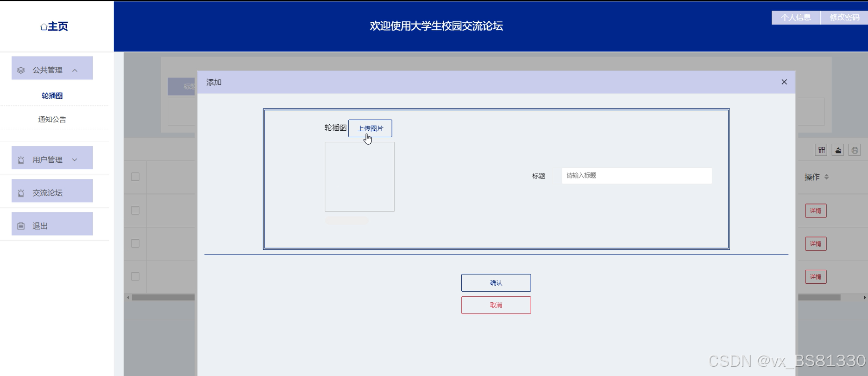Click the 添加 dialog title text
This screenshot has width=868, height=376.
214,82
